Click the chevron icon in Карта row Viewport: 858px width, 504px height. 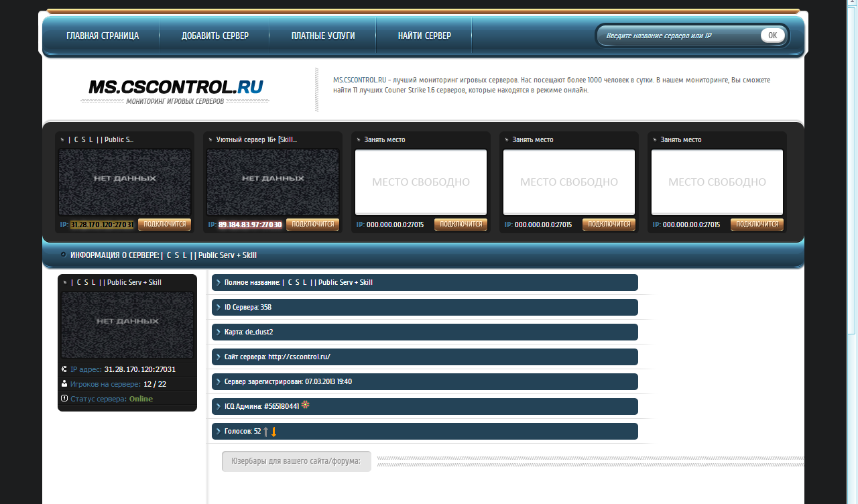click(x=219, y=332)
